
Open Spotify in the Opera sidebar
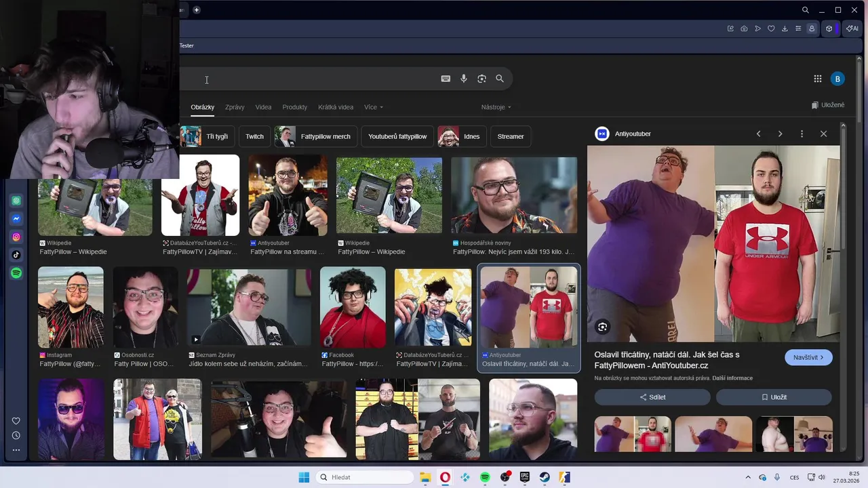(x=16, y=273)
